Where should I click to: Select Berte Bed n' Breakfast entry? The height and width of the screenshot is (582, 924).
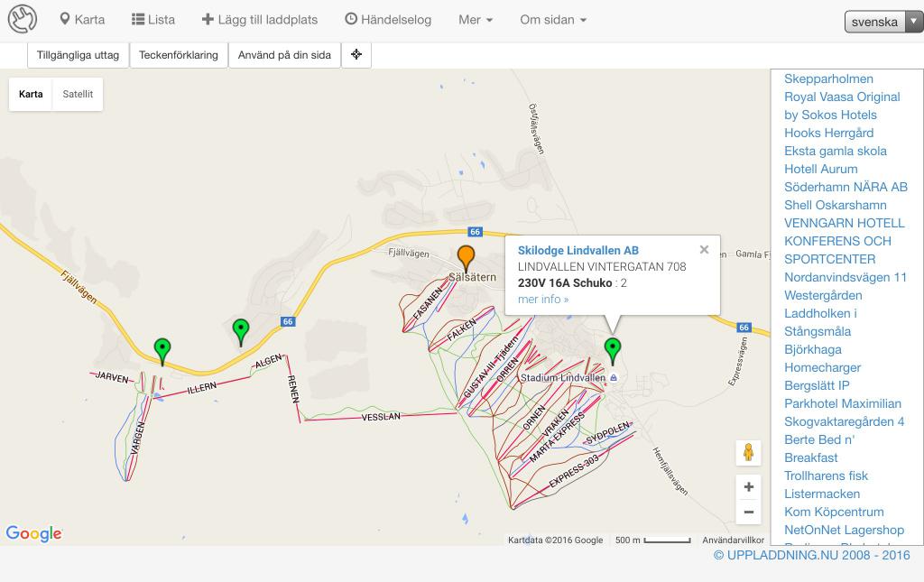819,448
